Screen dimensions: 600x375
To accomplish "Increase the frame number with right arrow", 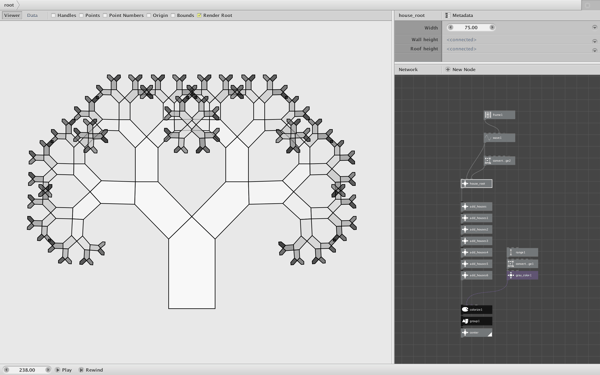I will (x=48, y=370).
